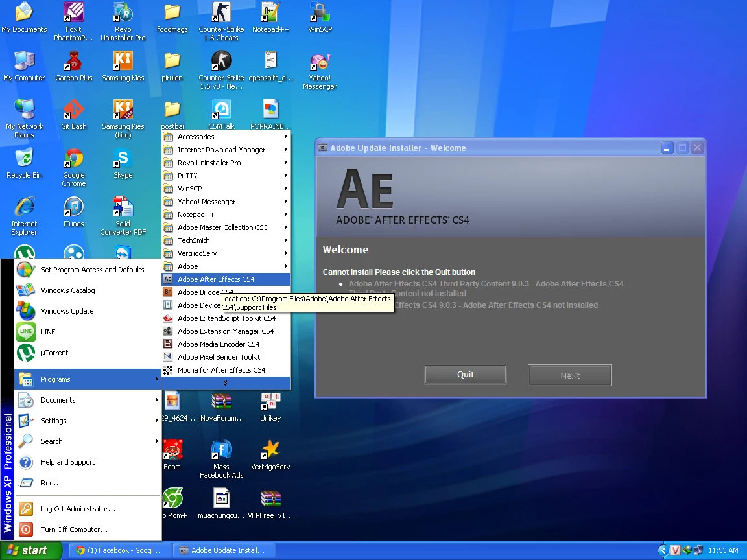Choose Turn Off Computer

click(x=88, y=529)
